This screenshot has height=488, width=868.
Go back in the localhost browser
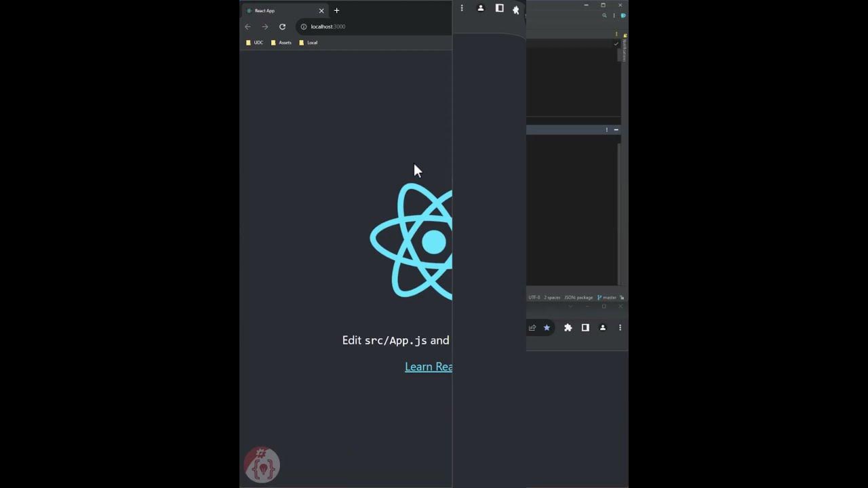(x=248, y=26)
